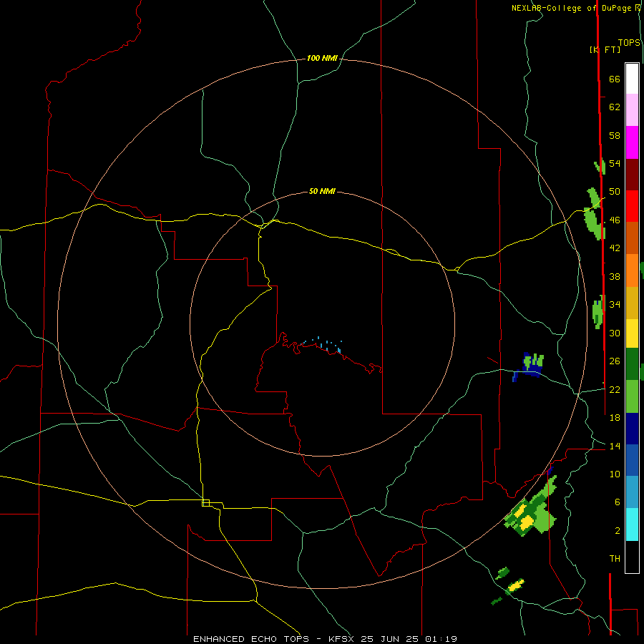
Task: Click the "ENHANCED ECHO TOPS" caption text
Action: (x=251, y=639)
